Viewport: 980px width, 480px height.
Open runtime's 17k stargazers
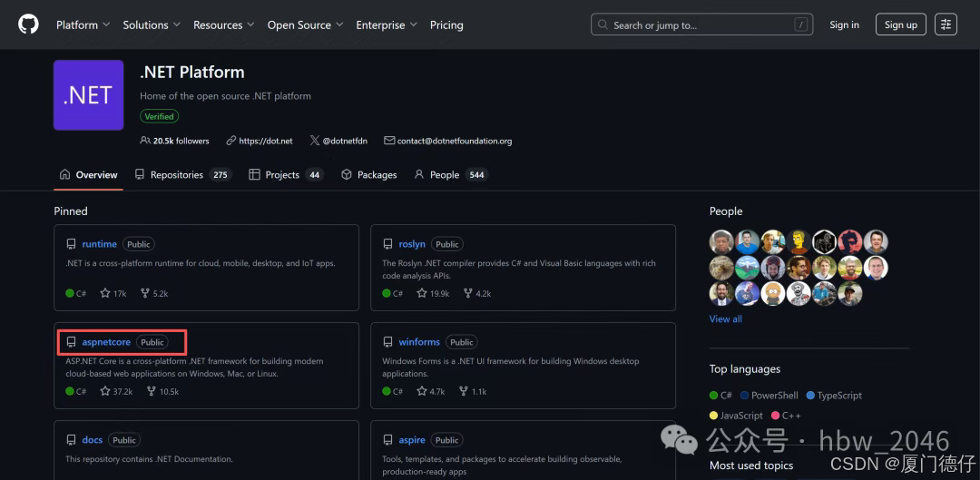(x=113, y=293)
